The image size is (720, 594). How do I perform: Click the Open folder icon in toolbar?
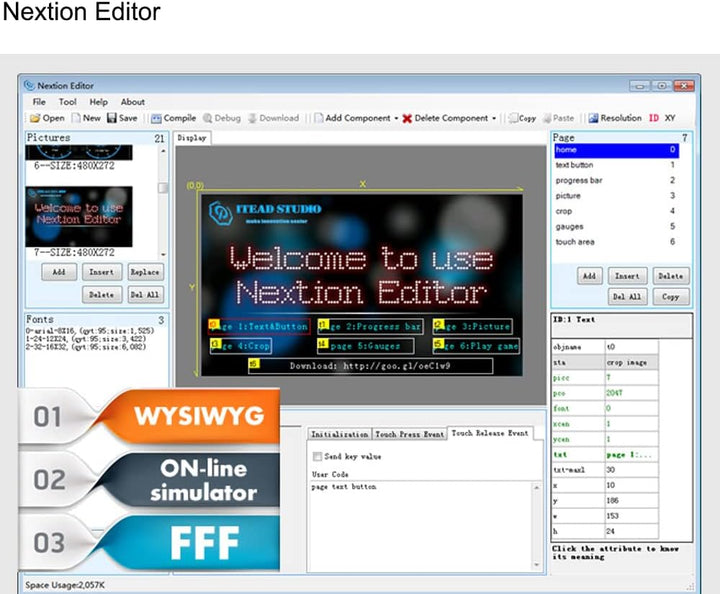coord(35,118)
